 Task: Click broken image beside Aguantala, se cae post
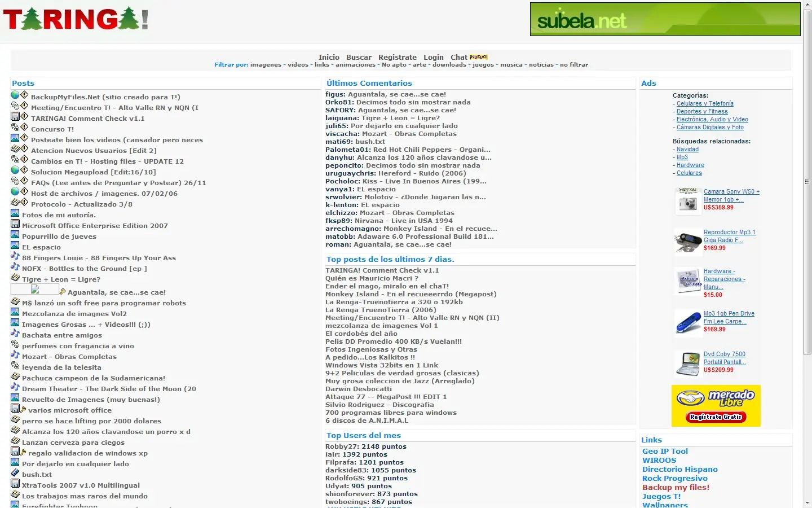[x=34, y=289]
